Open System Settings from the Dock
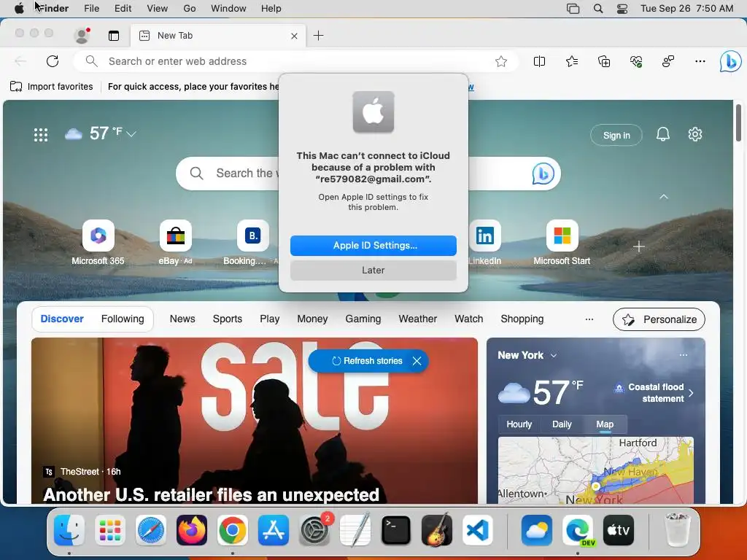This screenshot has height=560, width=747. pyautogui.click(x=314, y=530)
